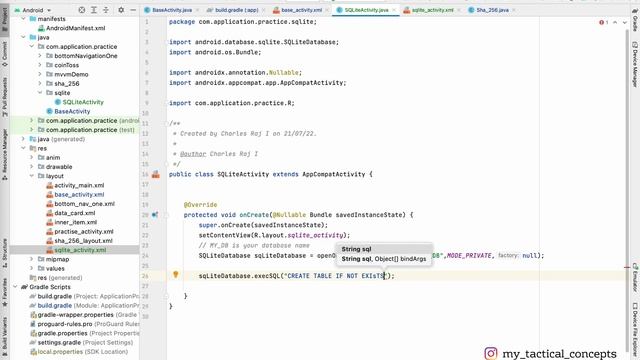Go to previous highlighted error arrow

point(615,22)
